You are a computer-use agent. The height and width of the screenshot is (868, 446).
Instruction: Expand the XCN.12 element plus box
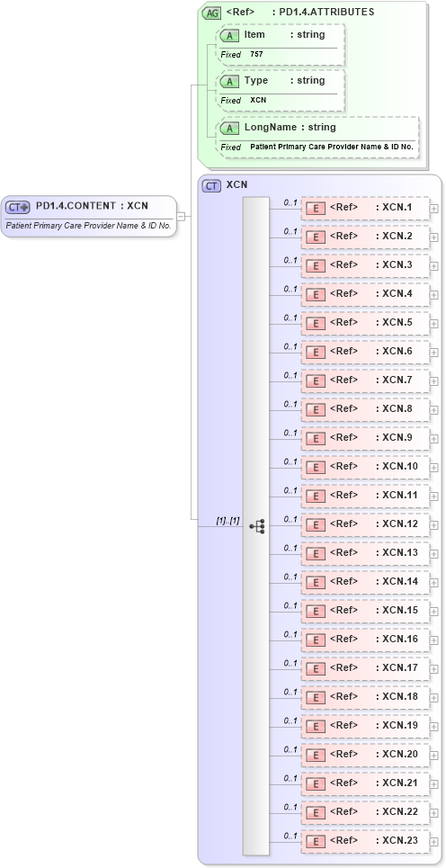[x=433, y=525]
